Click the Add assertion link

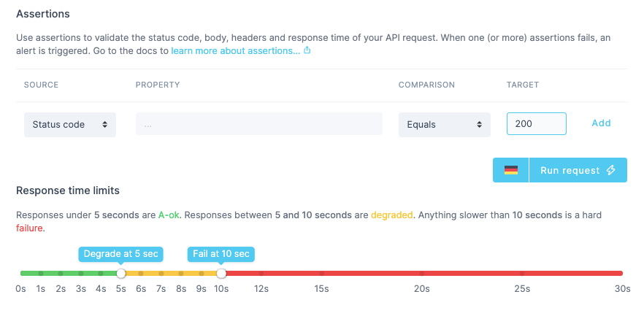(601, 123)
